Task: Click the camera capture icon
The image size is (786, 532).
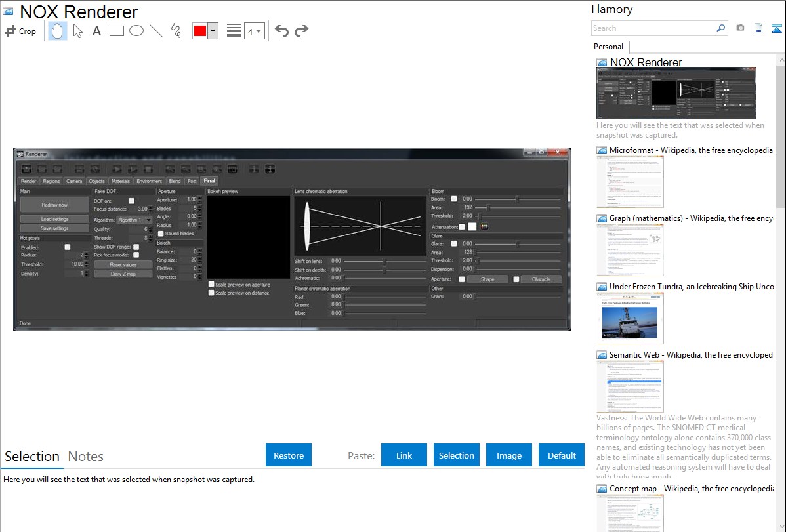Action: click(x=740, y=28)
